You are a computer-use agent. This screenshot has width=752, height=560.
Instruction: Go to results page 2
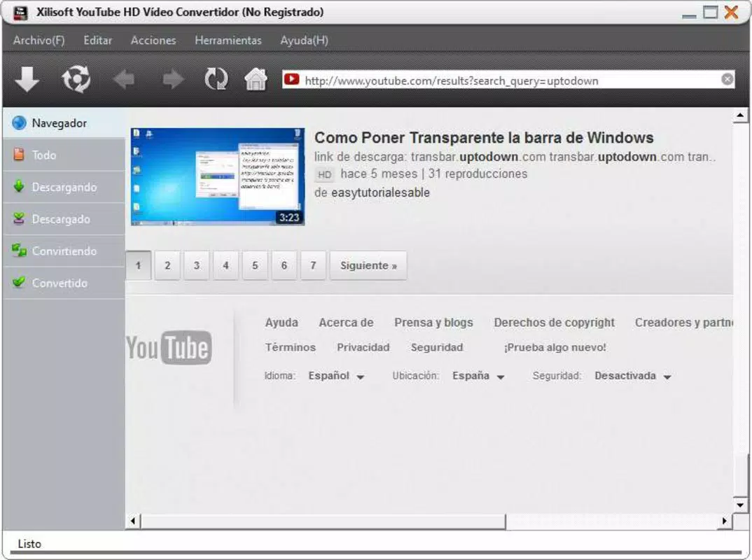(167, 265)
